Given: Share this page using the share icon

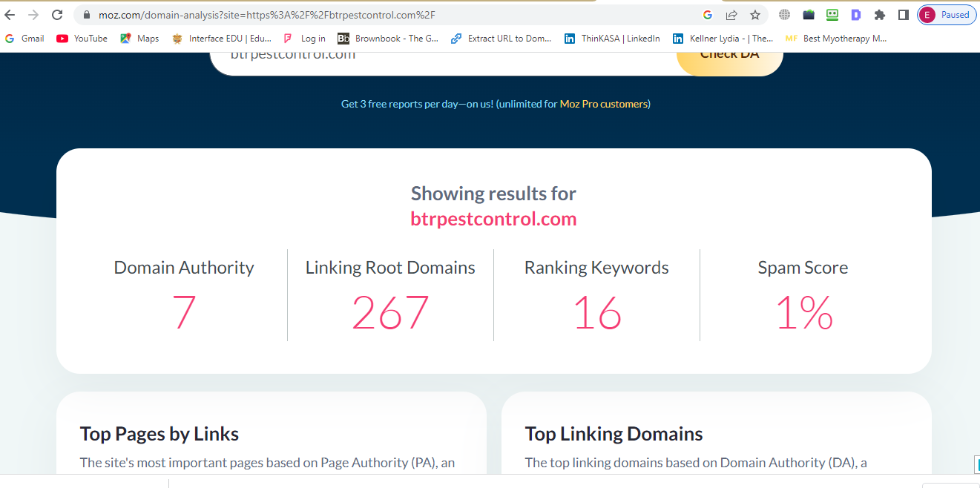Looking at the screenshot, I should pos(731,15).
